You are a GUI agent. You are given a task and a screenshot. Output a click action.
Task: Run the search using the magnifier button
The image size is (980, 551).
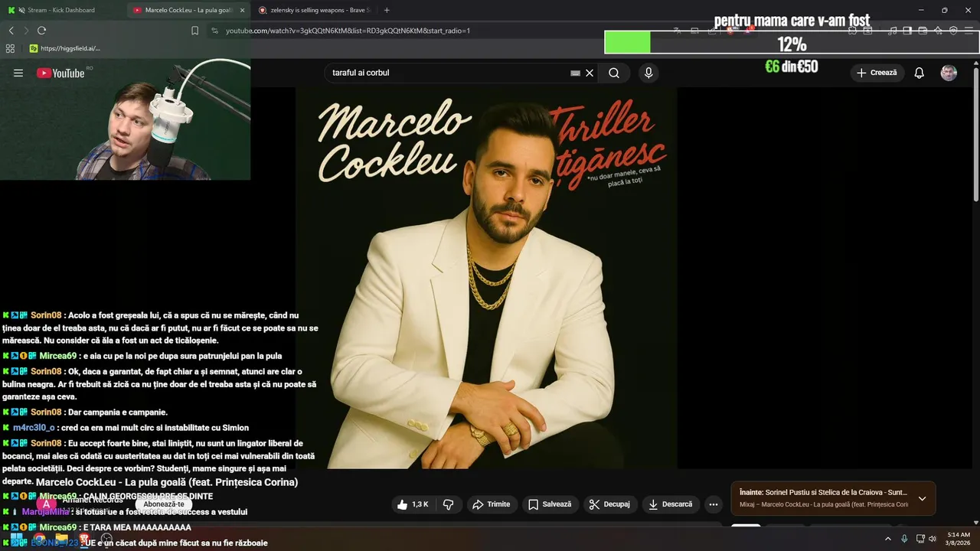(614, 73)
